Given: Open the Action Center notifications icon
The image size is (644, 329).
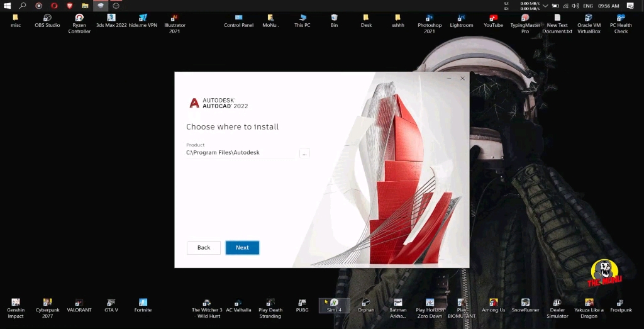Looking at the screenshot, I should click(x=630, y=6).
